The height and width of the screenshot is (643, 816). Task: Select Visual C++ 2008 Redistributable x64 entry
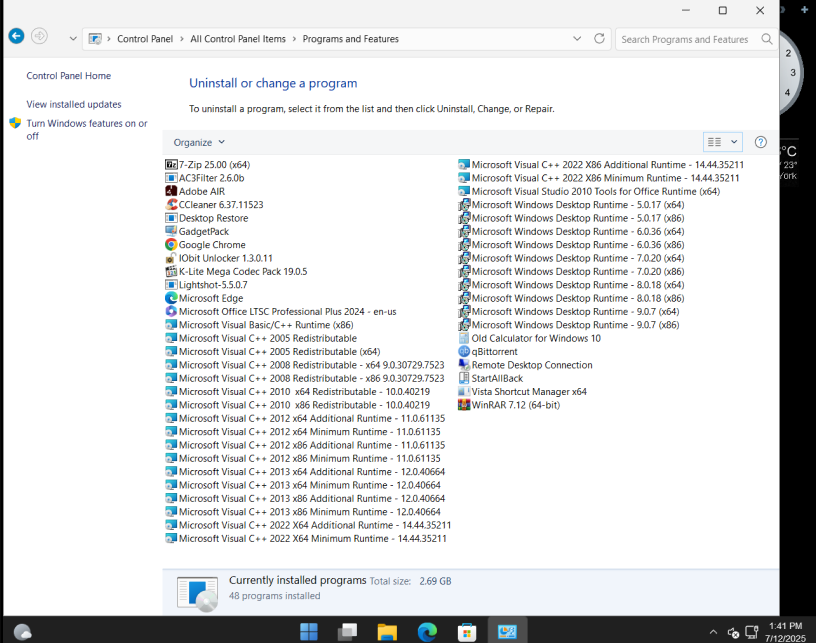pyautogui.click(x=305, y=365)
